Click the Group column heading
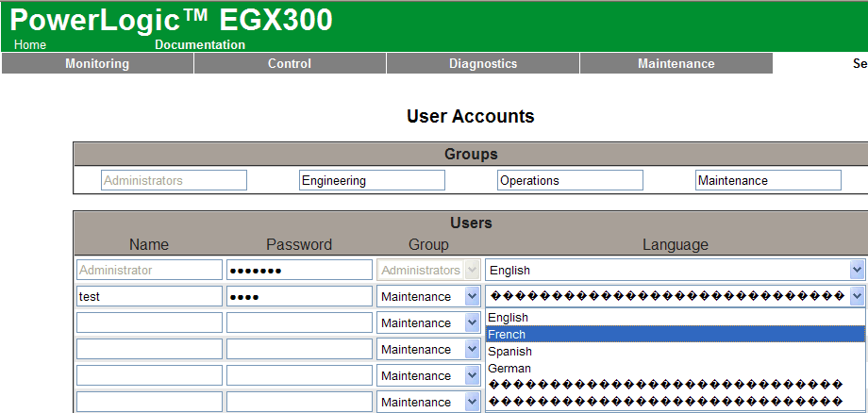 428,244
